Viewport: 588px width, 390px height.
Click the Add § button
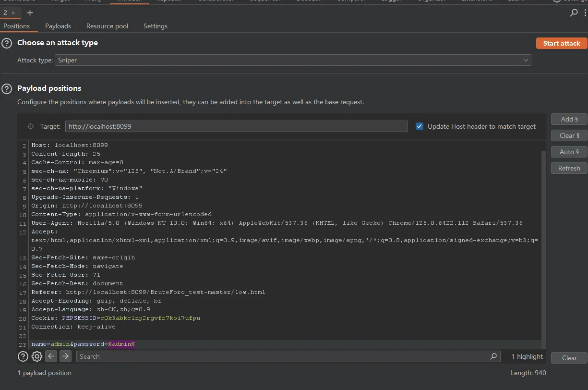tap(569, 119)
